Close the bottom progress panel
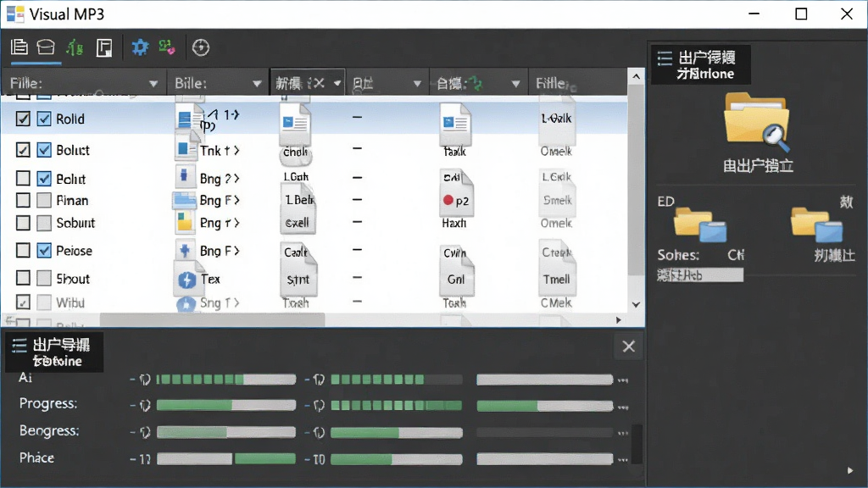The width and height of the screenshot is (868, 488). (628, 347)
